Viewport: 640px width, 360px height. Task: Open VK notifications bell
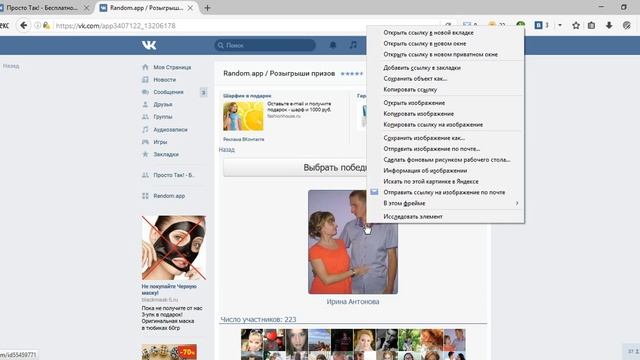pyautogui.click(x=333, y=45)
